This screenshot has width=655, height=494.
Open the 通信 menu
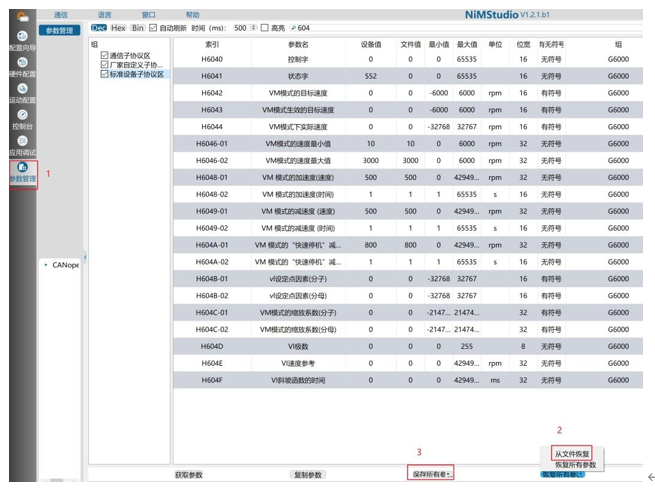[61, 15]
